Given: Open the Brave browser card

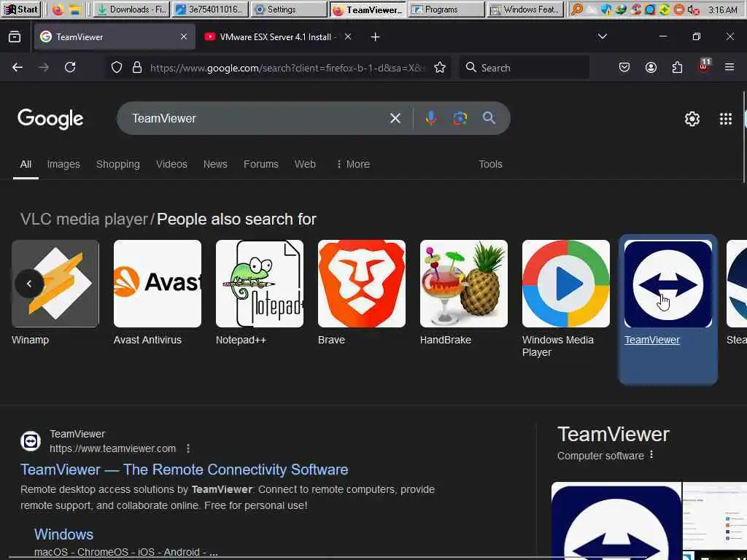Looking at the screenshot, I should pyautogui.click(x=362, y=293).
